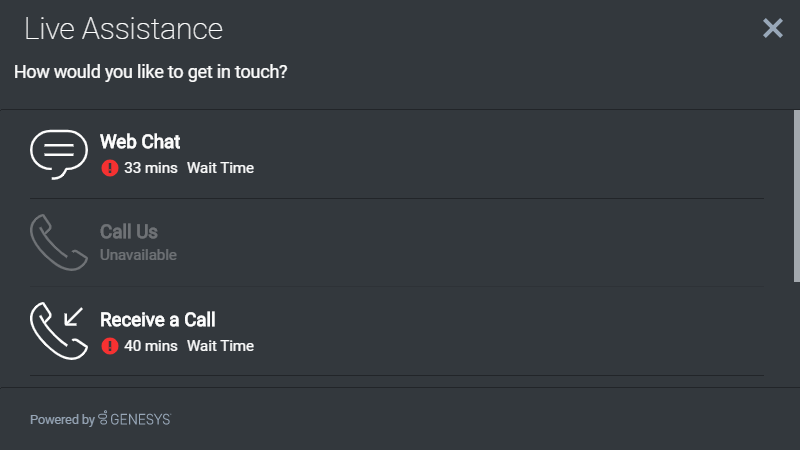The width and height of the screenshot is (800, 450).
Task: Click the Receive a Call phone icon
Action: coord(59,331)
